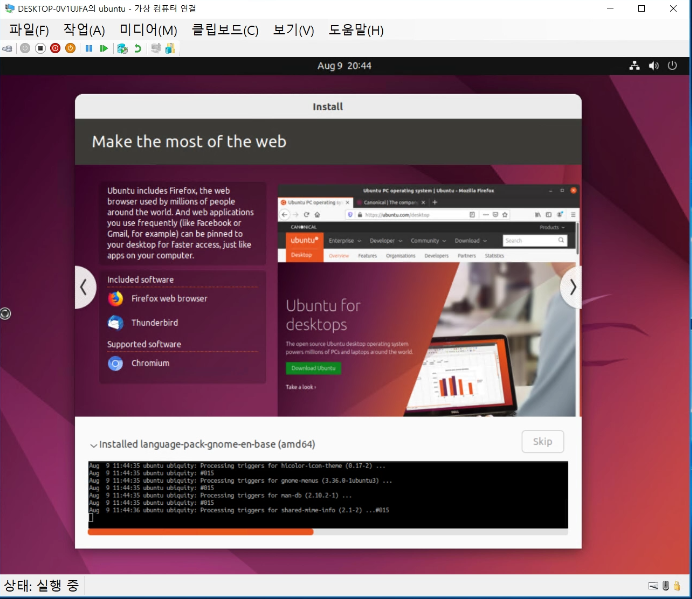
Task: Click the last toolbar icon (blue and yellow)
Action: point(170,48)
